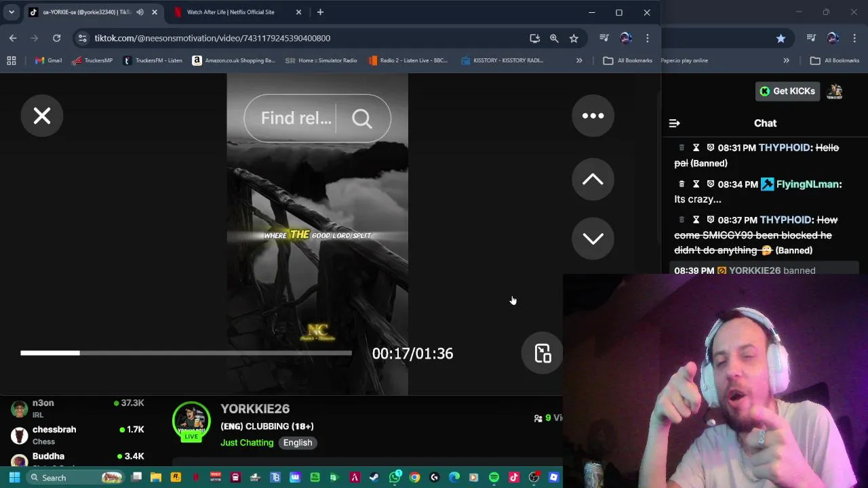Open the Chrome three-dot menu
This screenshot has height=488, width=868.
(x=648, y=38)
